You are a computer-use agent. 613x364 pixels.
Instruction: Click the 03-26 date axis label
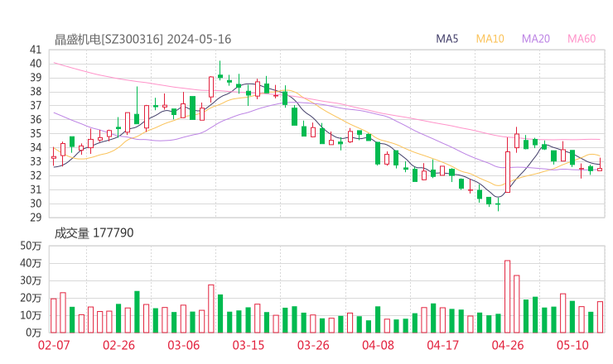(x=313, y=345)
